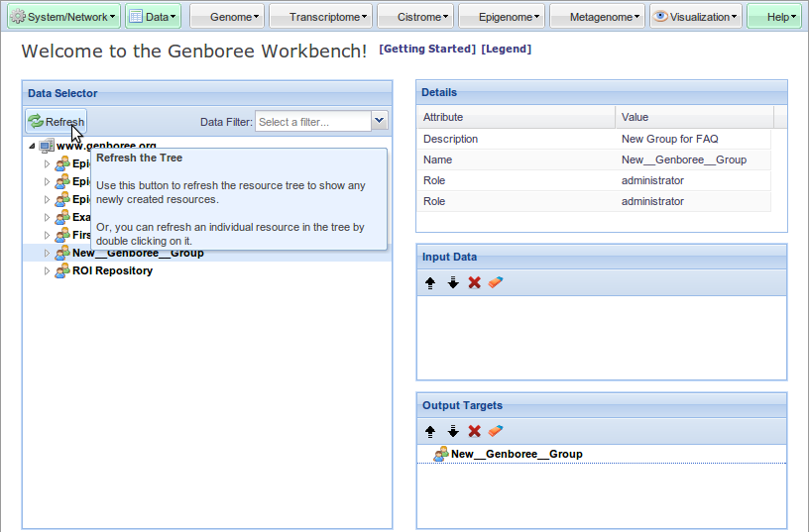This screenshot has width=809, height=532.
Task: Click the move-down arrow in Output Targets
Action: (453, 432)
